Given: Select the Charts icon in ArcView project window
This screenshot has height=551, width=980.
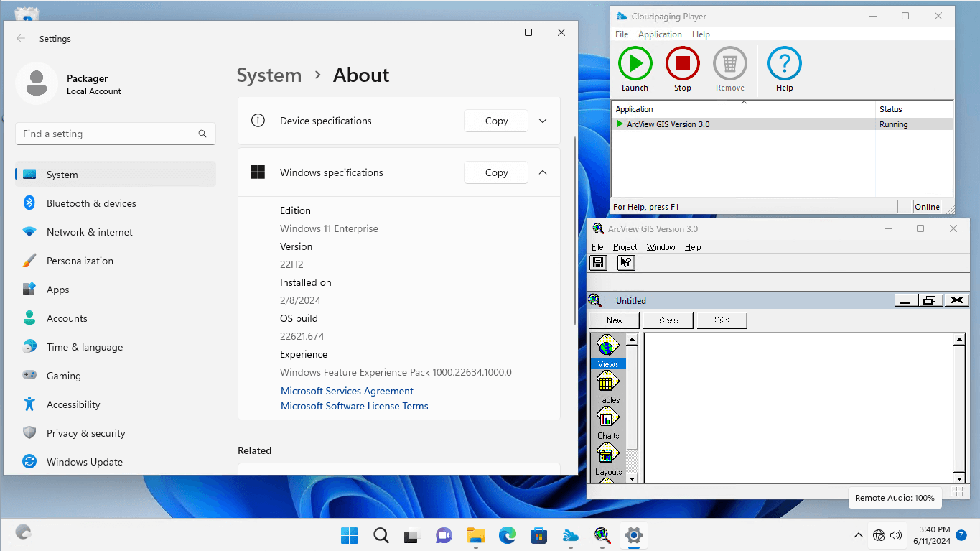Looking at the screenshot, I should pyautogui.click(x=608, y=422).
